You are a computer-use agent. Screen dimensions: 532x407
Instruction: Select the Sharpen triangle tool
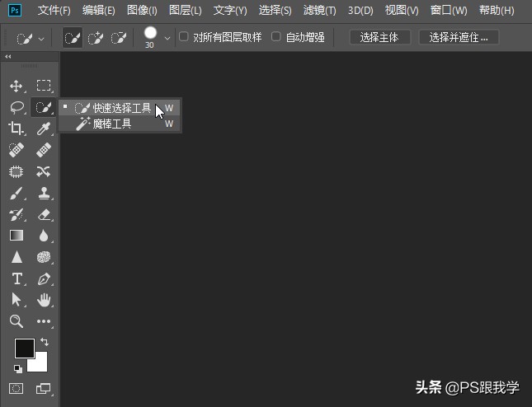click(16, 257)
